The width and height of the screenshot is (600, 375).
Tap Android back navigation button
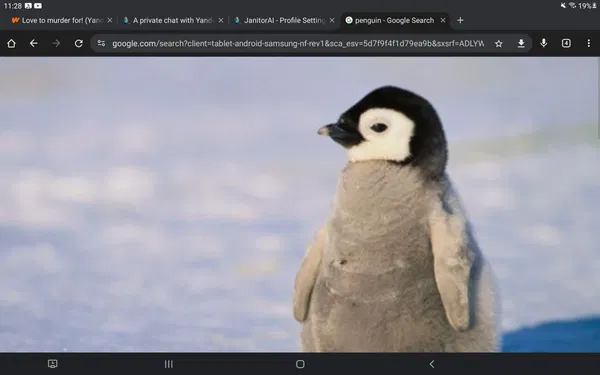pos(432,364)
